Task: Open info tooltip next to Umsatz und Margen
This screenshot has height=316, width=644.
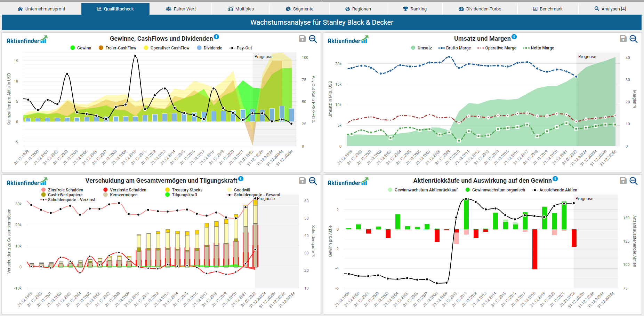Action: (x=514, y=37)
